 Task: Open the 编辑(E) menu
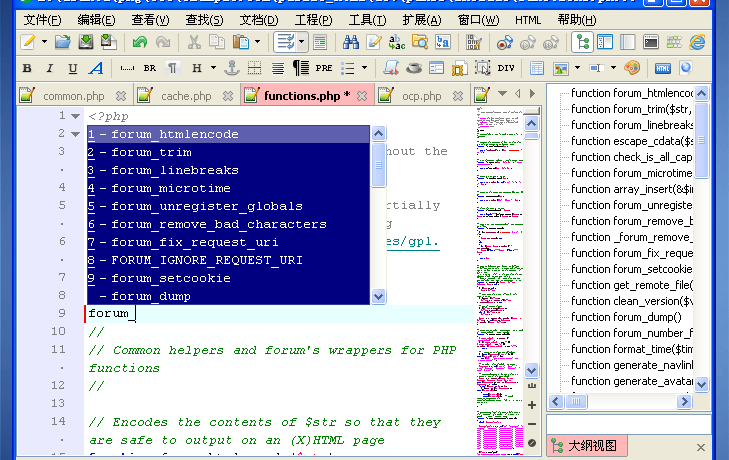pyautogui.click(x=96, y=20)
